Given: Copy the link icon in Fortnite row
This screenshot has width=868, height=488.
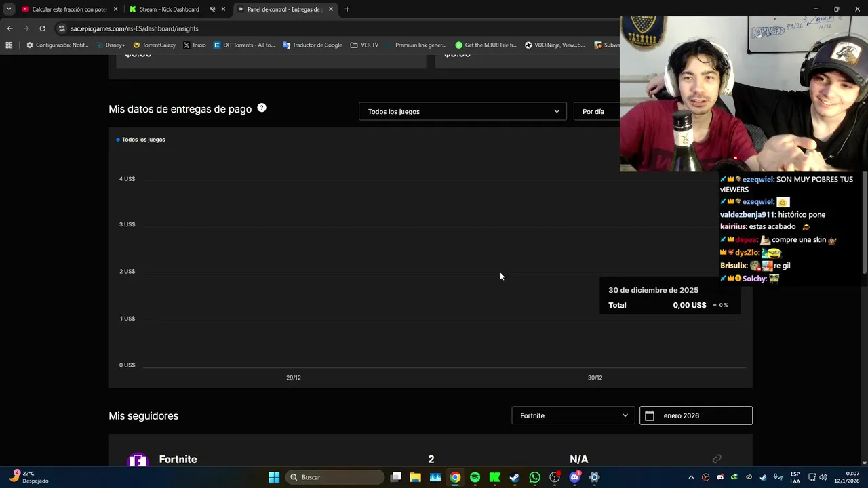Looking at the screenshot, I should [x=716, y=459].
